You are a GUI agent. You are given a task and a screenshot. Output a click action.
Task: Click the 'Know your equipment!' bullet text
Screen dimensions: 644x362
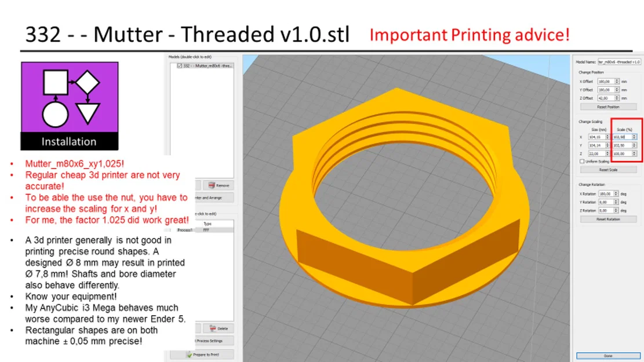click(x=71, y=297)
